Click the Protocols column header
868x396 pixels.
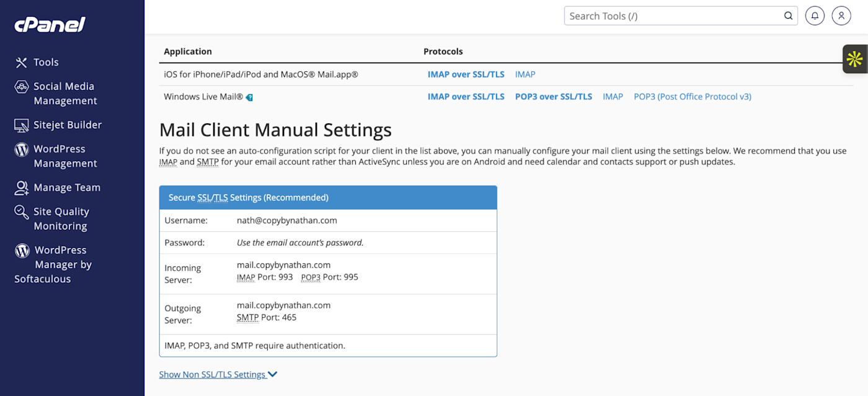(x=443, y=51)
